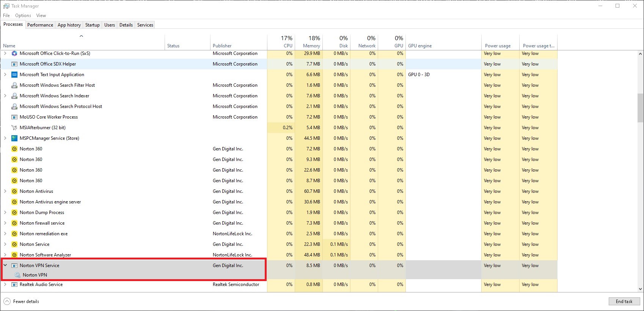Collapse view with Fewer details
This screenshot has width=644, height=311.
click(x=21, y=302)
